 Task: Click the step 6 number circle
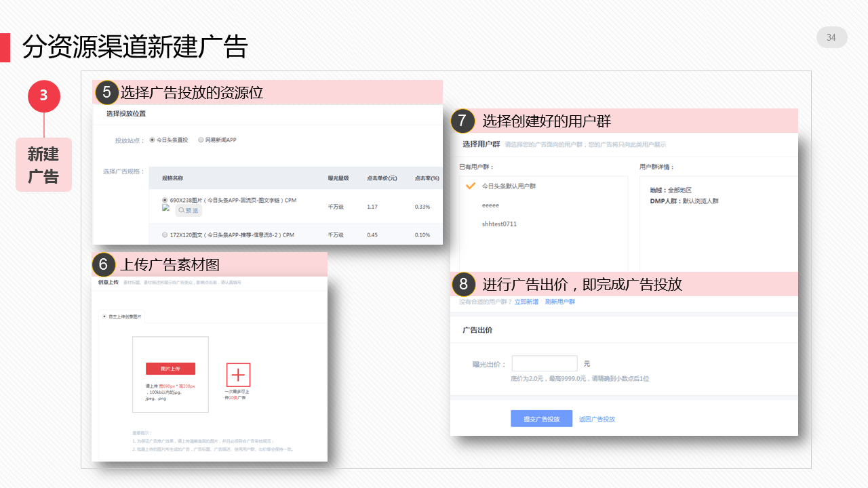[x=104, y=264]
